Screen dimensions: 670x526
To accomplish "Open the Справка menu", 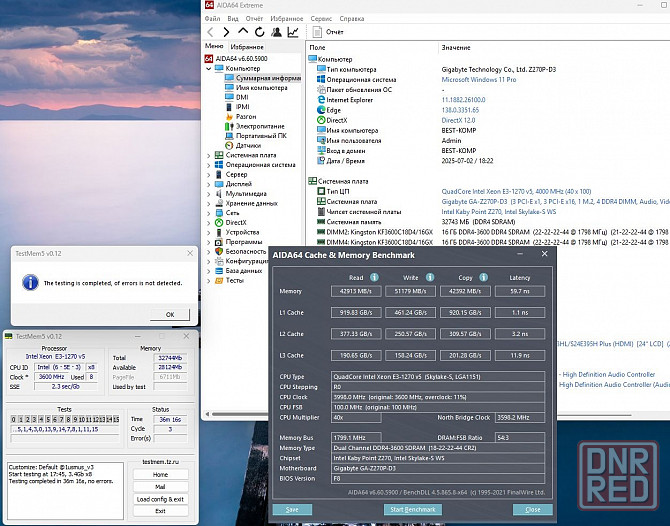I will (x=352, y=19).
